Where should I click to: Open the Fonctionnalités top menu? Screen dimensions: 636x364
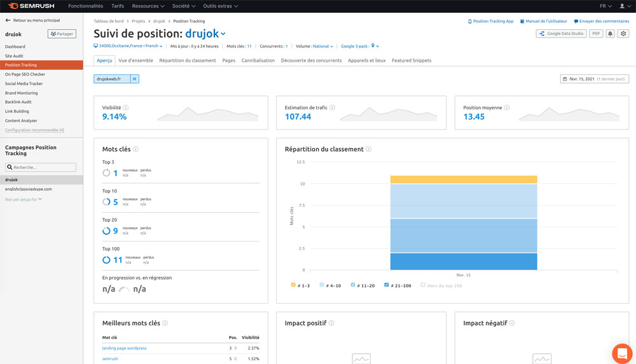tap(86, 6)
